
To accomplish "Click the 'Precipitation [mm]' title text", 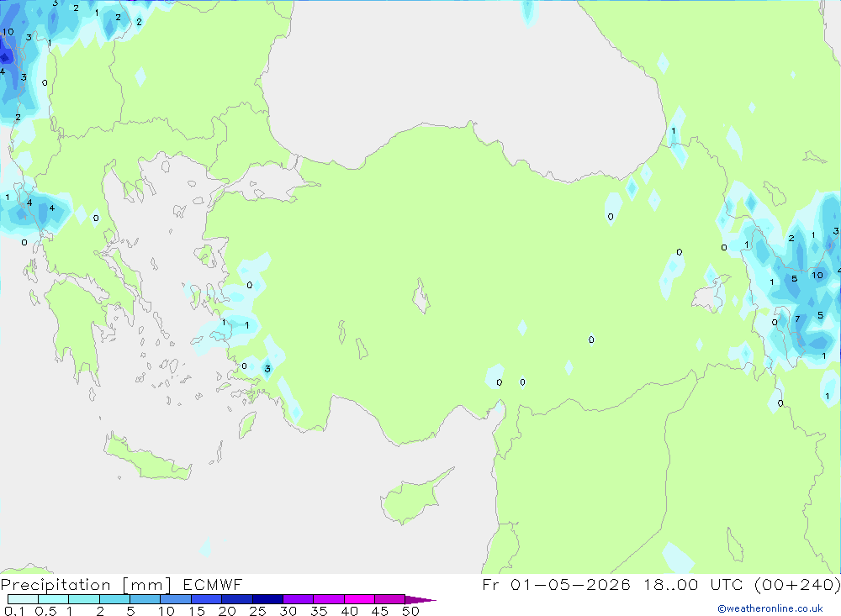I will (x=86, y=585).
